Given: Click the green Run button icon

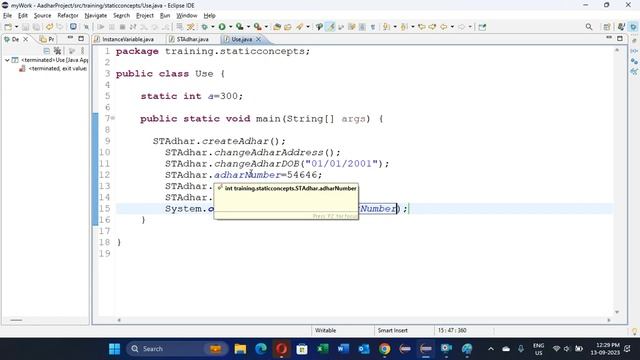Looking at the screenshot, I should click(222, 27).
